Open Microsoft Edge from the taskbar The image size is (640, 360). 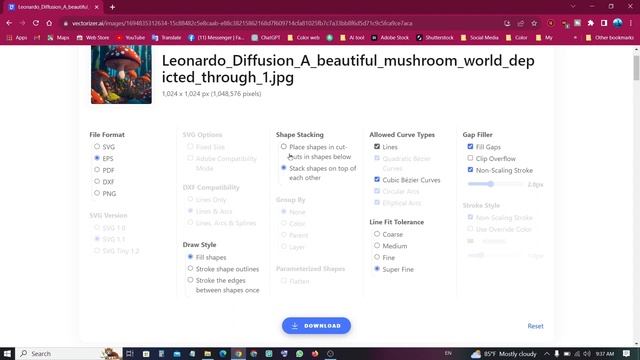223,353
